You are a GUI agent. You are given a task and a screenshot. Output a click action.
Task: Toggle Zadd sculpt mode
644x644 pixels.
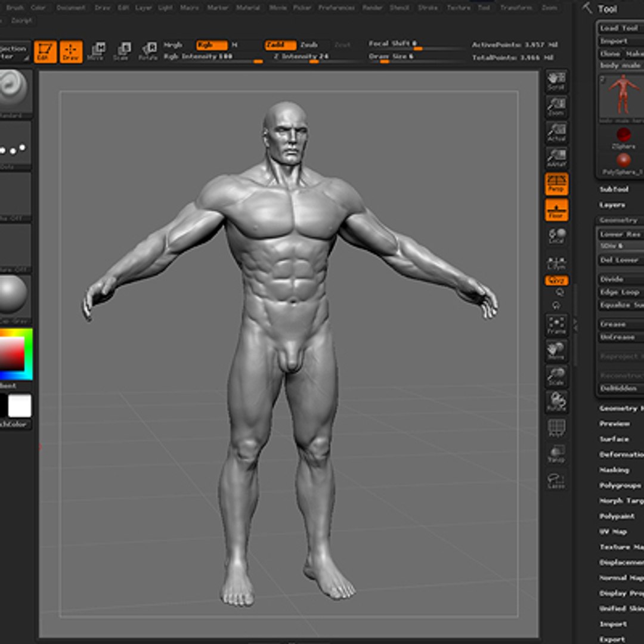[x=280, y=45]
